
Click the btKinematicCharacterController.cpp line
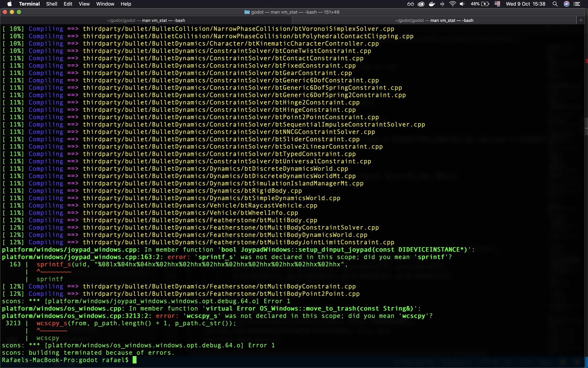[x=191, y=44]
